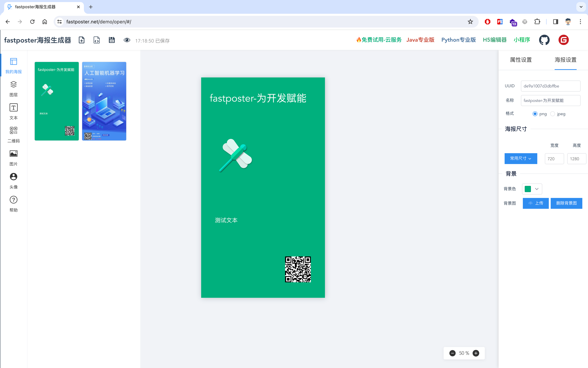Open the code view icon in header
This screenshot has width=588, height=368.
[x=96, y=40]
